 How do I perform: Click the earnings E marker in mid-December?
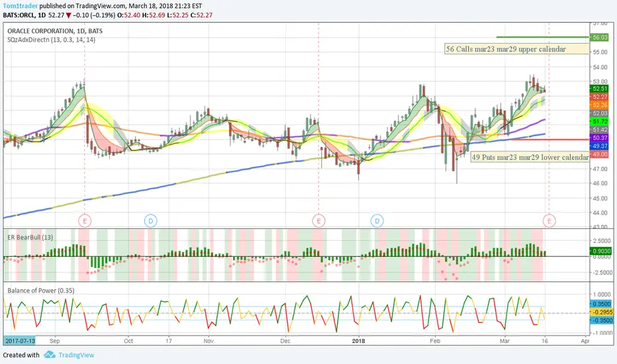click(x=318, y=221)
